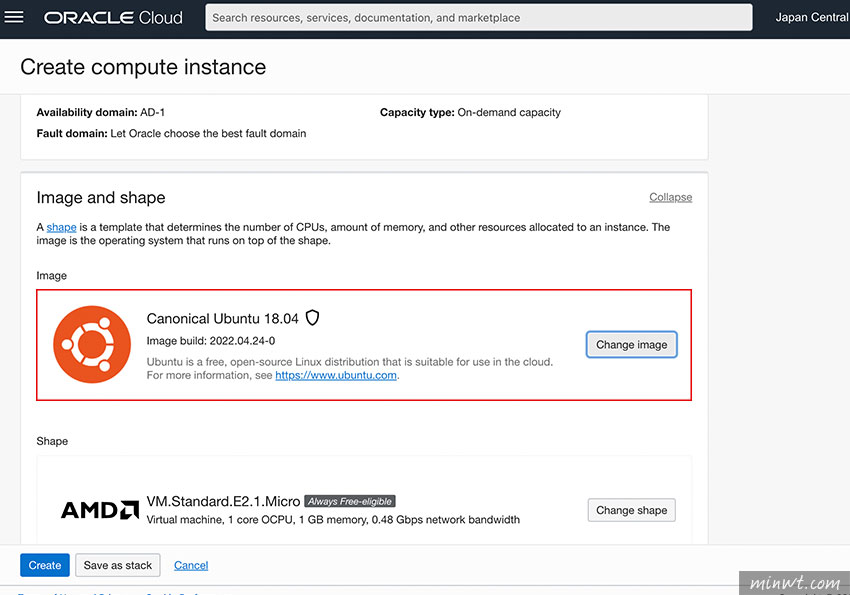This screenshot has height=595, width=850.
Task: Open the Japan Central region selector
Action: [812, 17]
